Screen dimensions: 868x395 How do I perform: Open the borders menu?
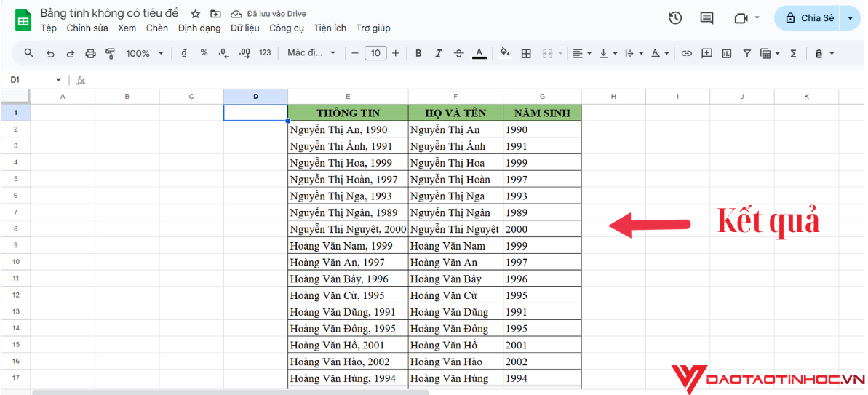tap(527, 53)
